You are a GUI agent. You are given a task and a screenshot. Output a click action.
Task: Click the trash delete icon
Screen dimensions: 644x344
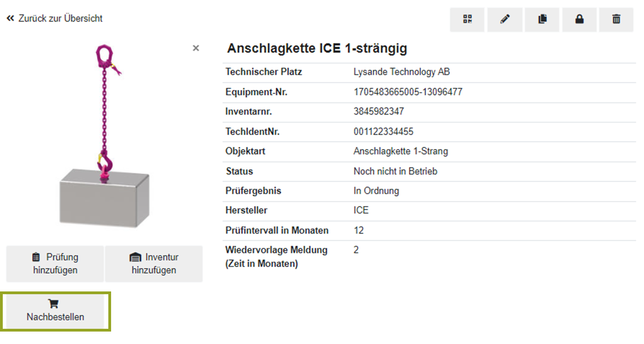[616, 19]
